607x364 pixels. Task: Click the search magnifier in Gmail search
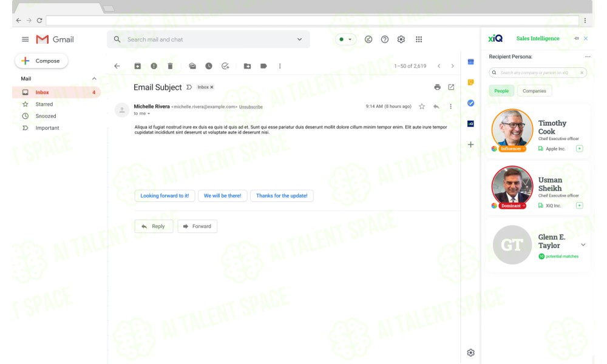117,39
